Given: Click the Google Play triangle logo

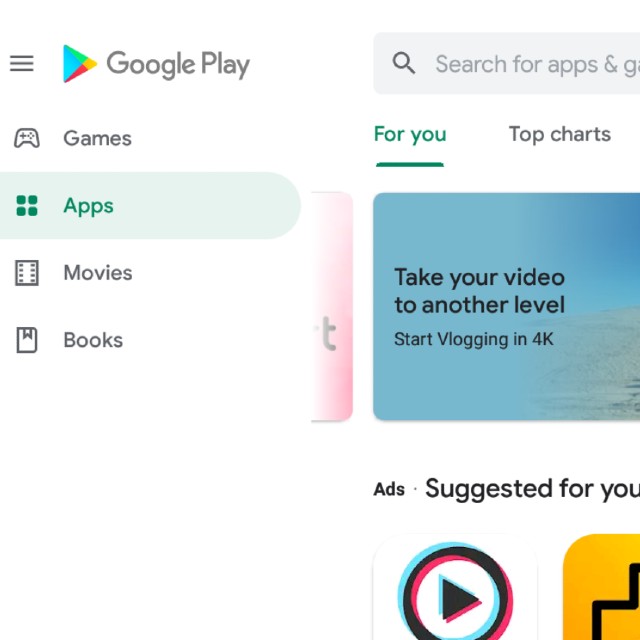Looking at the screenshot, I should [80, 64].
